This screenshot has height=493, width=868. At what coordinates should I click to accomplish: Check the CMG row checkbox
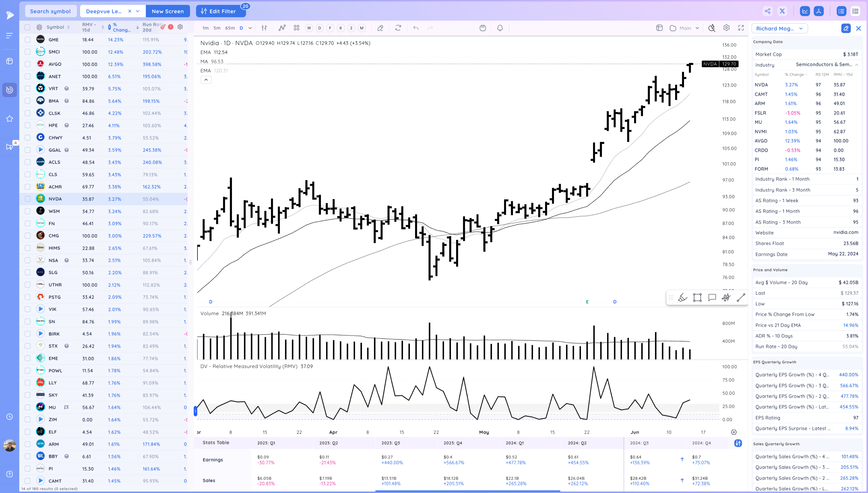coord(27,236)
